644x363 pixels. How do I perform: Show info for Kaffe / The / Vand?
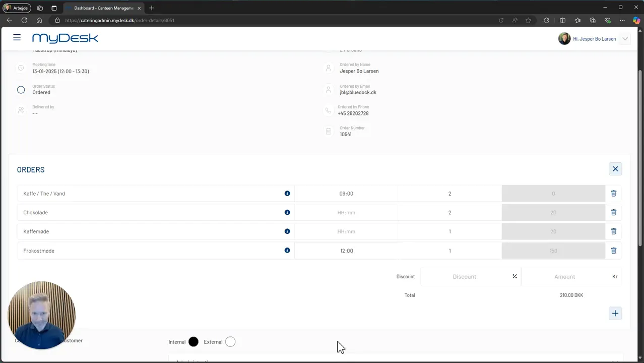287,194
